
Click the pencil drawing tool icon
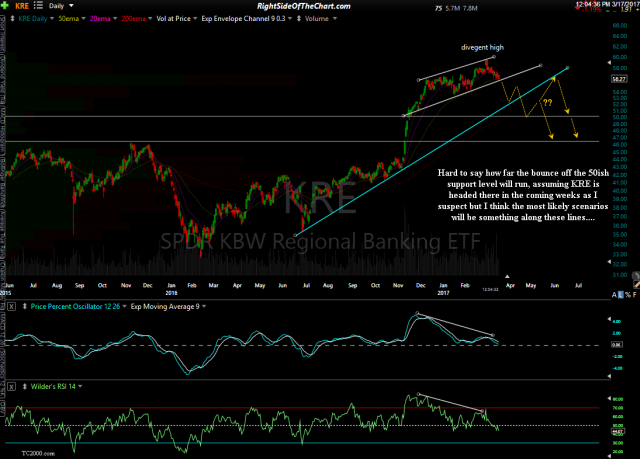[636, 284]
